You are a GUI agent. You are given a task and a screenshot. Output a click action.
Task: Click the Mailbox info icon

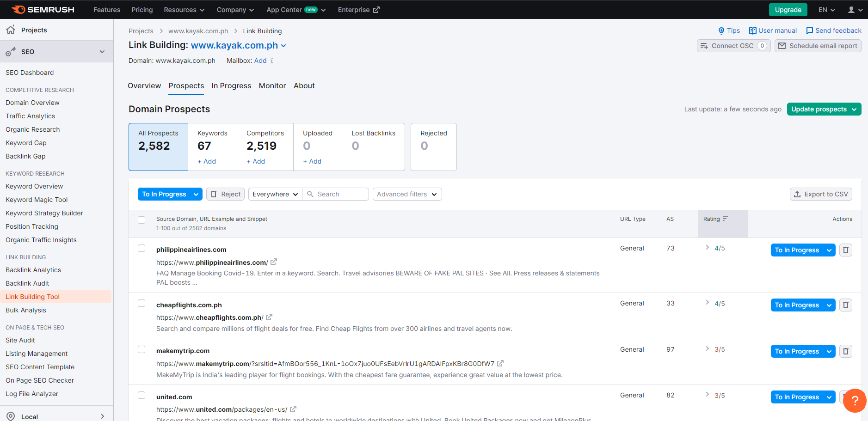[x=272, y=61]
